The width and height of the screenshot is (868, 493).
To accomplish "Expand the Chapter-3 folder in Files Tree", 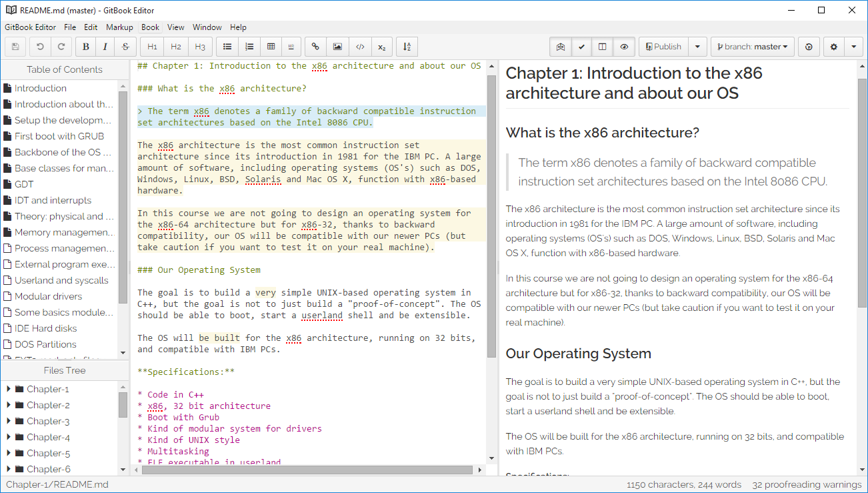I will point(8,421).
